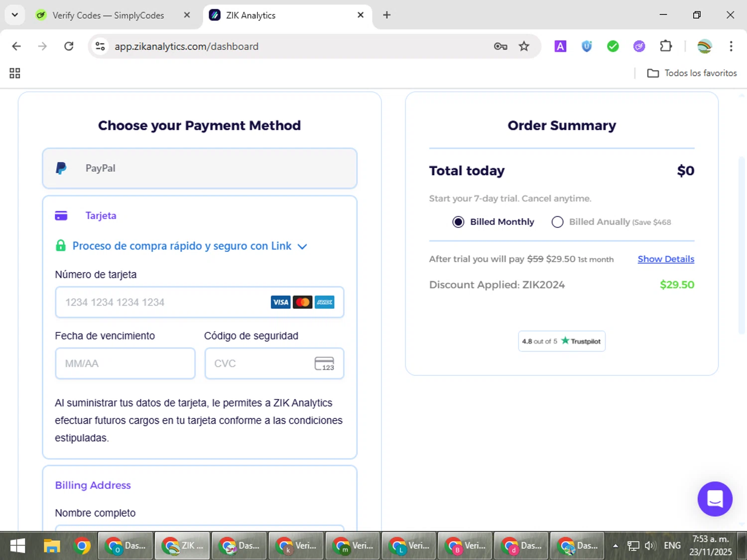Select the PayPal payment method

(200, 168)
